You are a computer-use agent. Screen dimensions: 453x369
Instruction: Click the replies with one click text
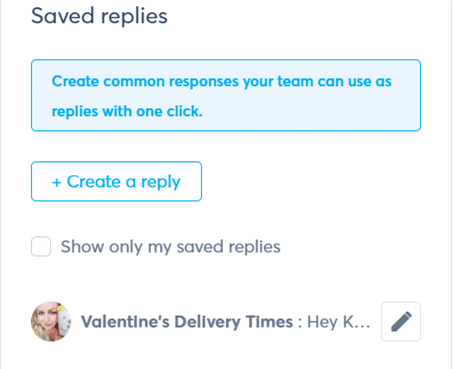(x=127, y=111)
